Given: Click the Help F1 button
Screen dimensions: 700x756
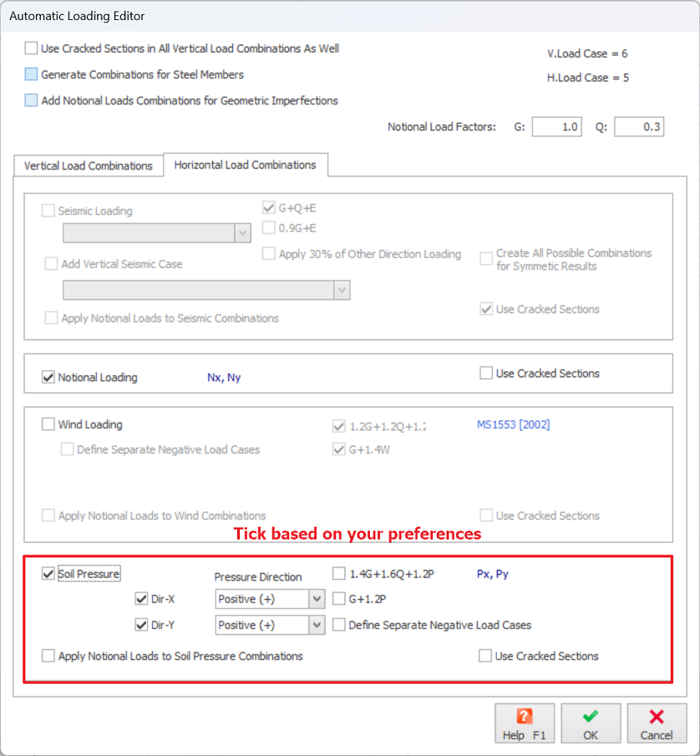Looking at the screenshot, I should (525, 723).
